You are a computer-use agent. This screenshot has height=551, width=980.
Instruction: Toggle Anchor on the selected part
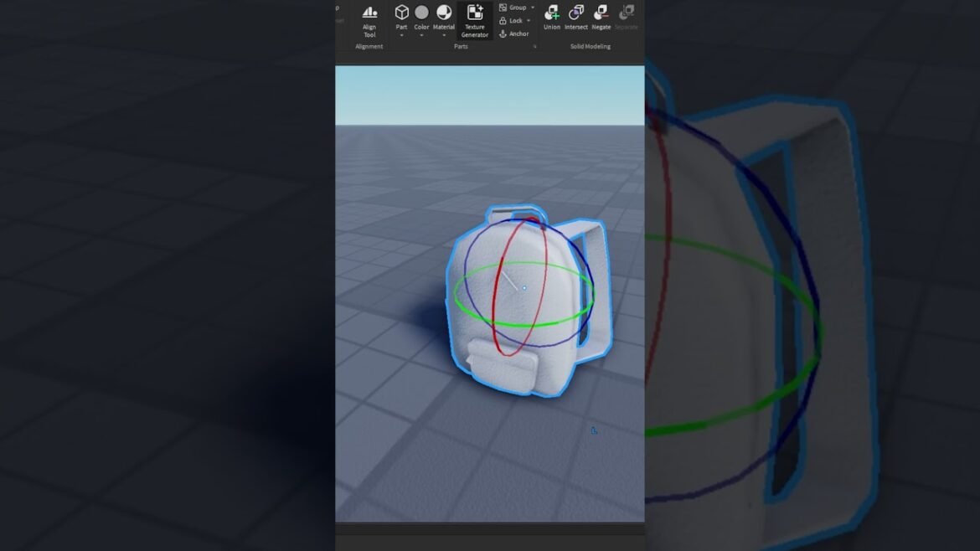(x=514, y=33)
